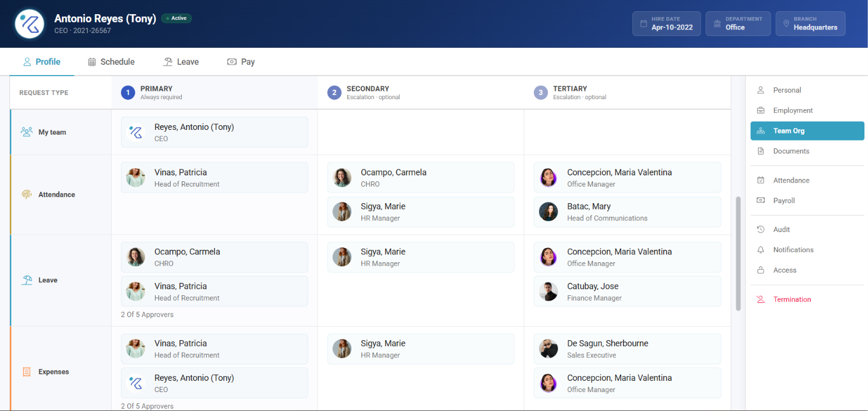Image resolution: width=868 pixels, height=411 pixels.
Task: Click the Department building icon
Action: [717, 24]
